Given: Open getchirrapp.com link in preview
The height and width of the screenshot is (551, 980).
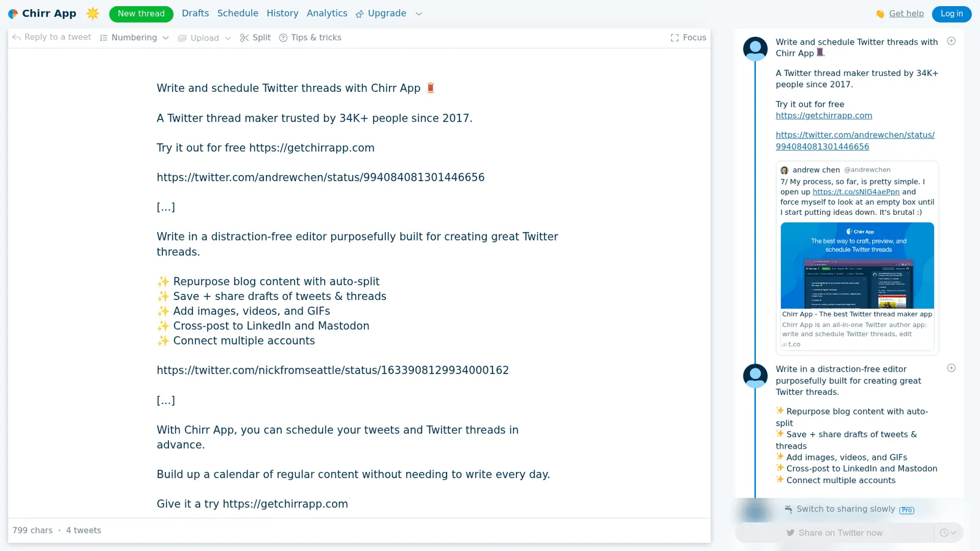Looking at the screenshot, I should click(x=824, y=116).
